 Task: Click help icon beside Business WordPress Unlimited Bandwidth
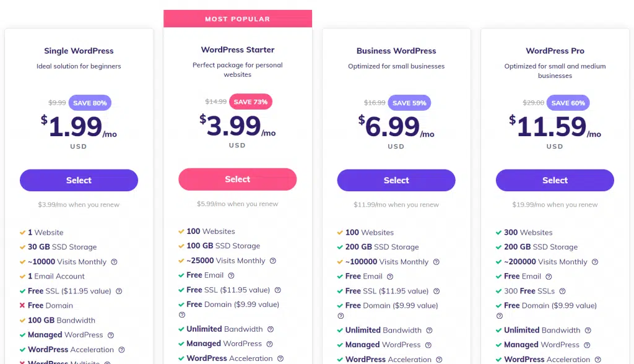[x=430, y=331]
